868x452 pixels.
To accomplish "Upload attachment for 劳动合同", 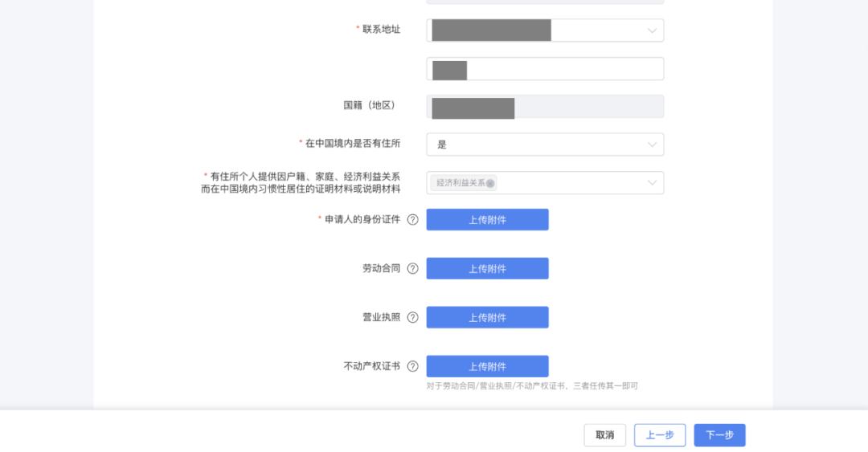I will (487, 269).
